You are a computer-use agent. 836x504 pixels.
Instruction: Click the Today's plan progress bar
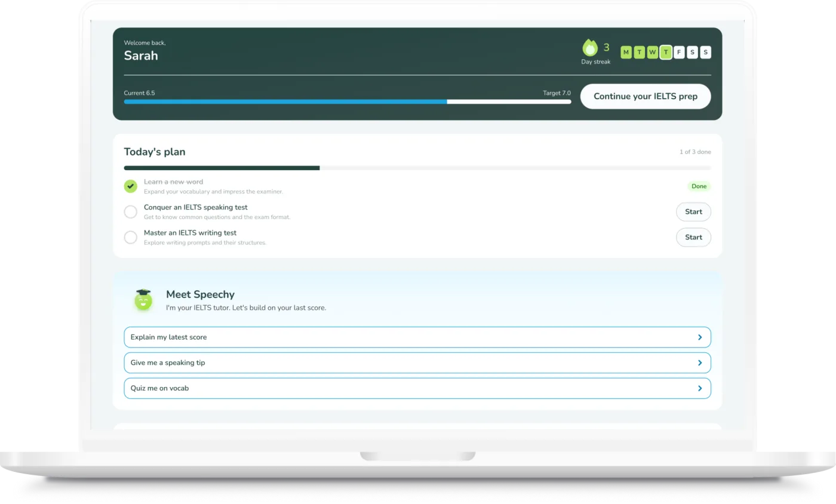pos(417,168)
